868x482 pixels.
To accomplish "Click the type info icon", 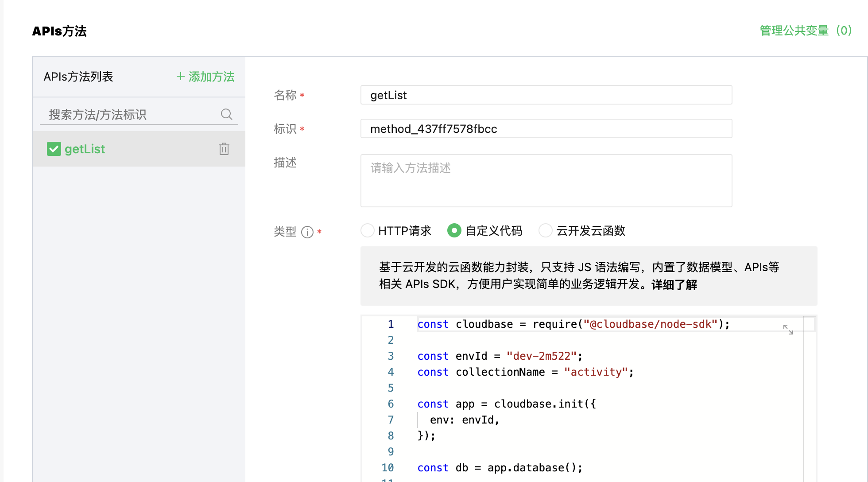I will click(x=307, y=232).
